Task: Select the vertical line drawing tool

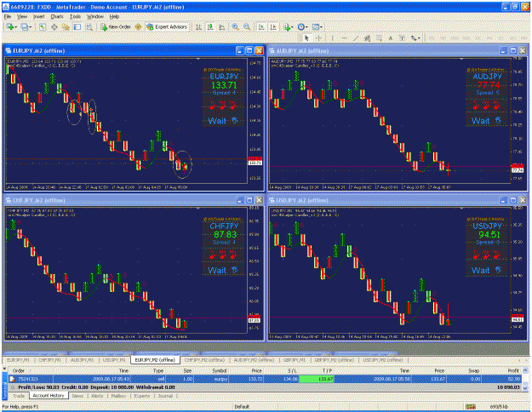Action: point(333,38)
